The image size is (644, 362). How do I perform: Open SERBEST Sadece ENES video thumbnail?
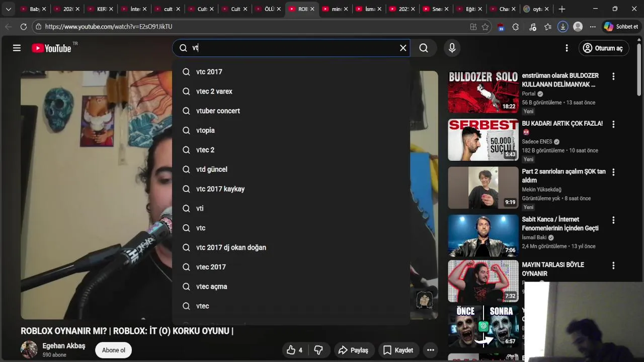click(483, 139)
